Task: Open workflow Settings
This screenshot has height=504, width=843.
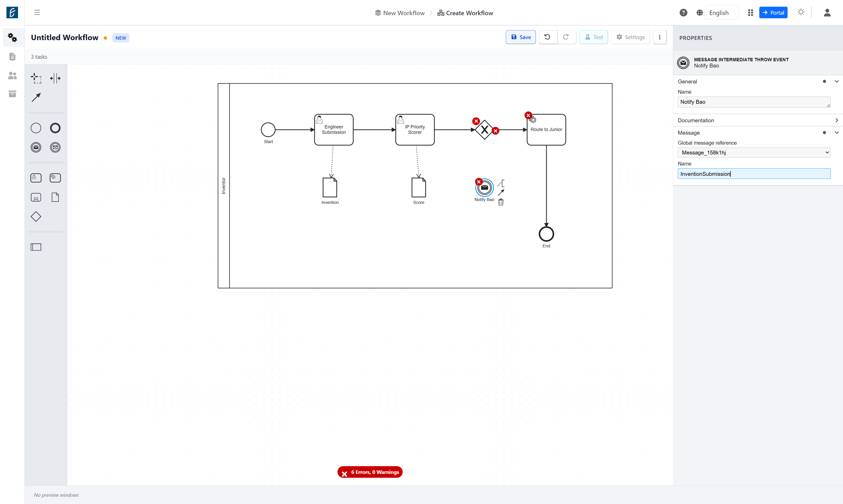Action: pyautogui.click(x=630, y=37)
